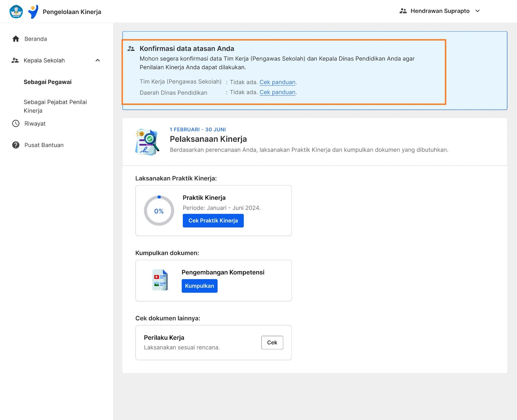Click the Pusat Bantuan question mark icon
The height and width of the screenshot is (420, 517).
coord(16,145)
